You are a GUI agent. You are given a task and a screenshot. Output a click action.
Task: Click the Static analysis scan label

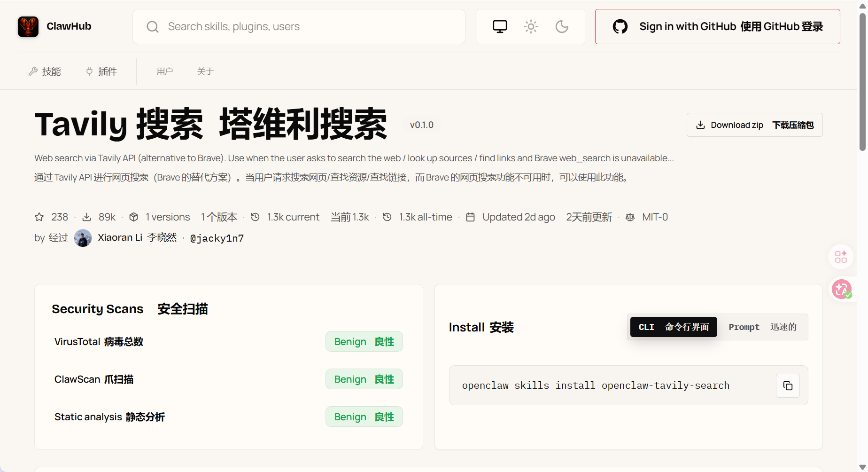coord(109,417)
